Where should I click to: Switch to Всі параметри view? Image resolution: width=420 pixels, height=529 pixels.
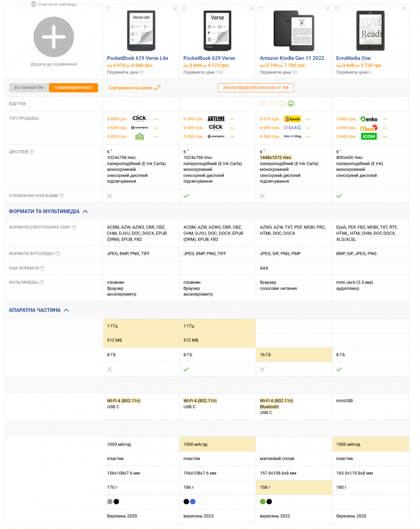tap(29, 88)
